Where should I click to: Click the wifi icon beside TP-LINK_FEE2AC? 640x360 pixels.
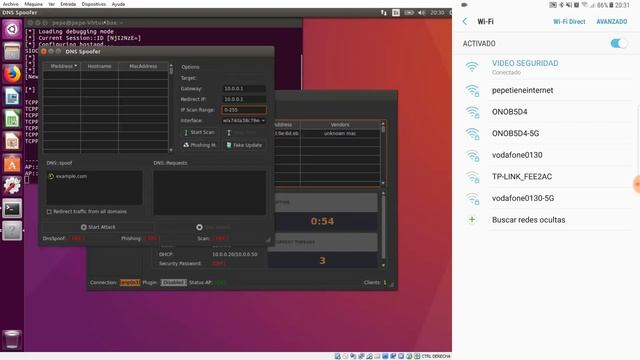point(473,177)
